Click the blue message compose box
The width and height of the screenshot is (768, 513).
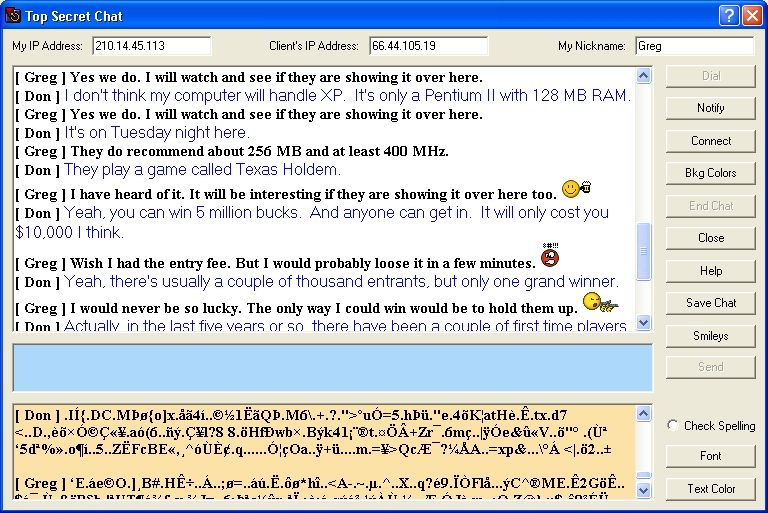333,368
